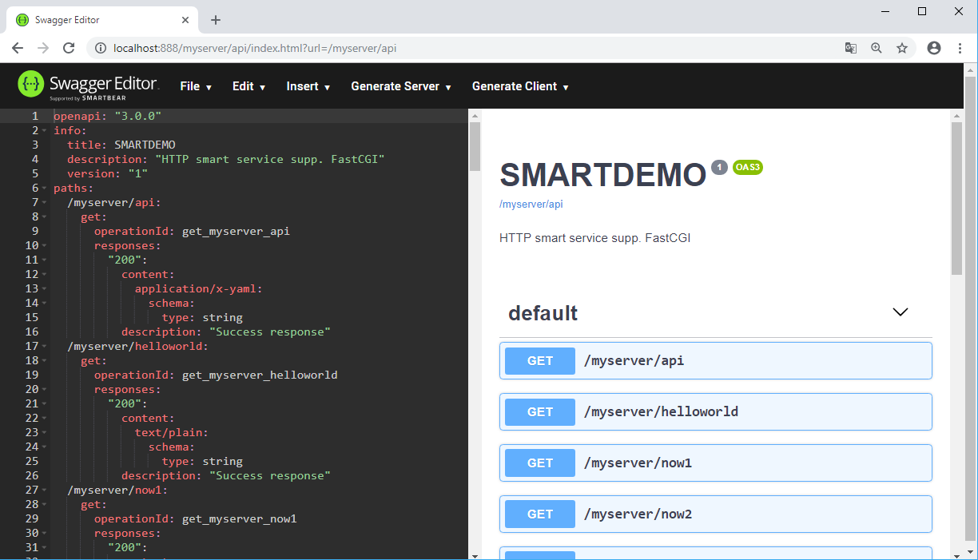978x560 pixels.
Task: Click operationId get_myserver_api line
Action: coord(192,231)
